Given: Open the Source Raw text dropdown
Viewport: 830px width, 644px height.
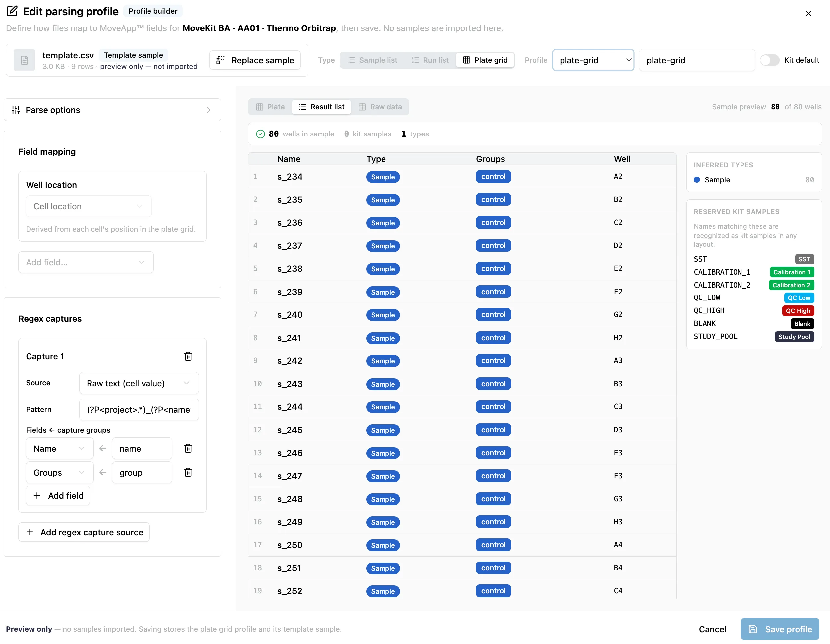Looking at the screenshot, I should pos(139,383).
